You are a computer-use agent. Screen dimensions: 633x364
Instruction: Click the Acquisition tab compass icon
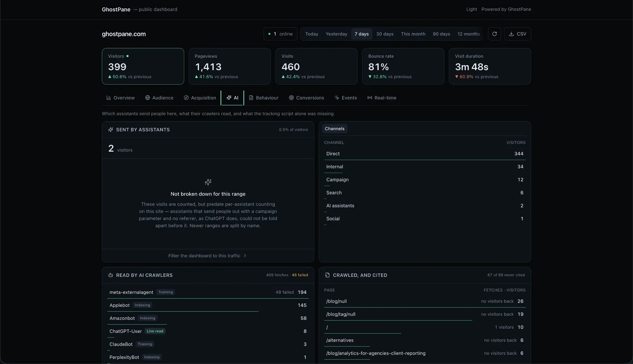click(x=186, y=98)
